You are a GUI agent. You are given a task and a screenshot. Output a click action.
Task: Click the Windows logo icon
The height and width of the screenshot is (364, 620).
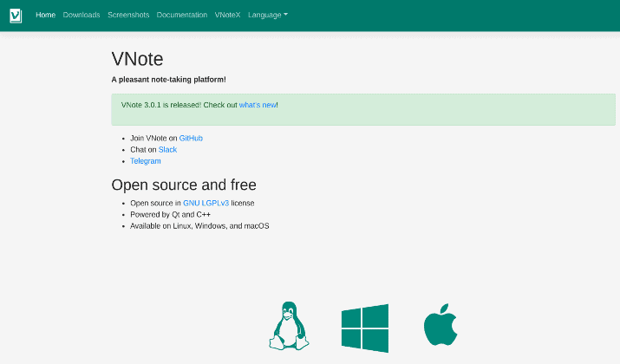click(x=365, y=328)
